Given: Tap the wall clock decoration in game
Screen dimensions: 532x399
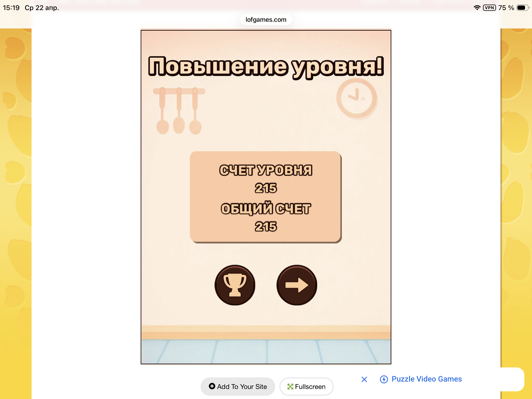Looking at the screenshot, I should click(356, 98).
